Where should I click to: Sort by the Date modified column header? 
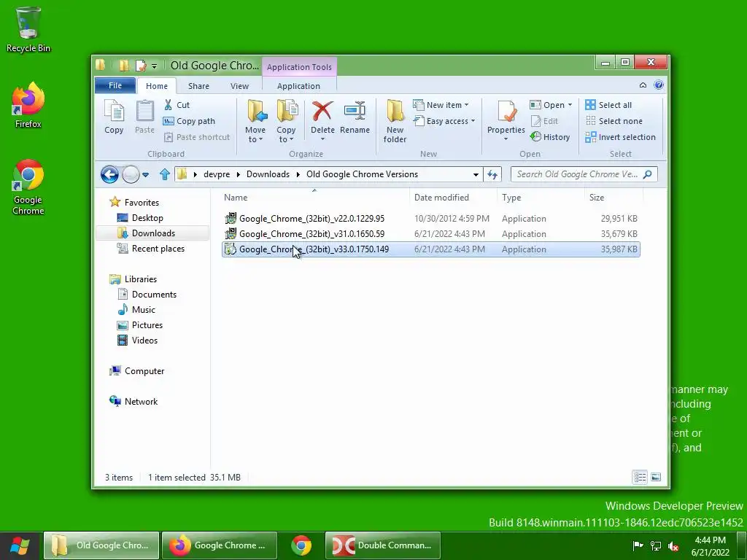(452, 197)
